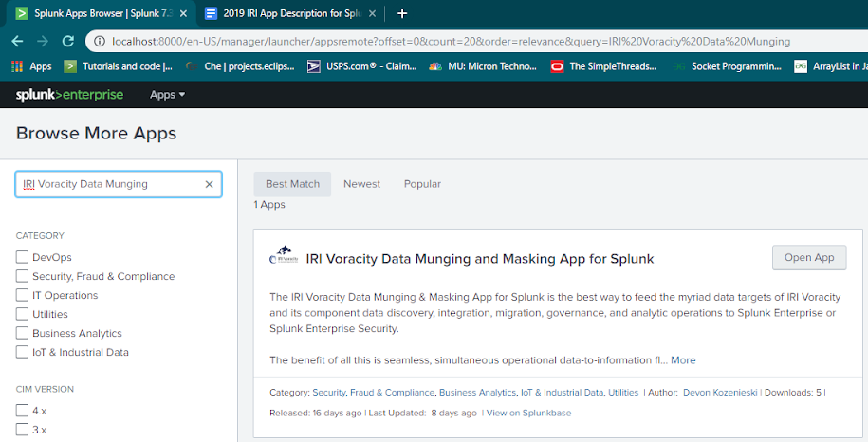The width and height of the screenshot is (868, 442).
Task: Click the '1 Apps' result count text
Action: [x=269, y=205]
